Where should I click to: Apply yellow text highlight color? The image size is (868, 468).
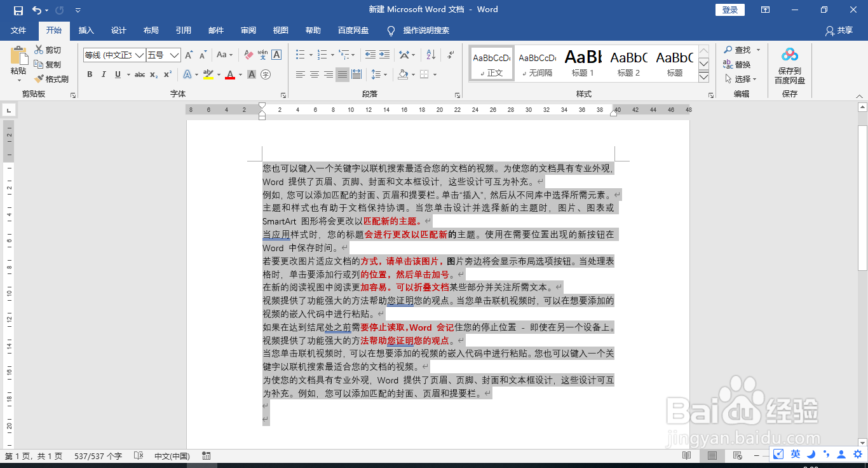[208, 74]
